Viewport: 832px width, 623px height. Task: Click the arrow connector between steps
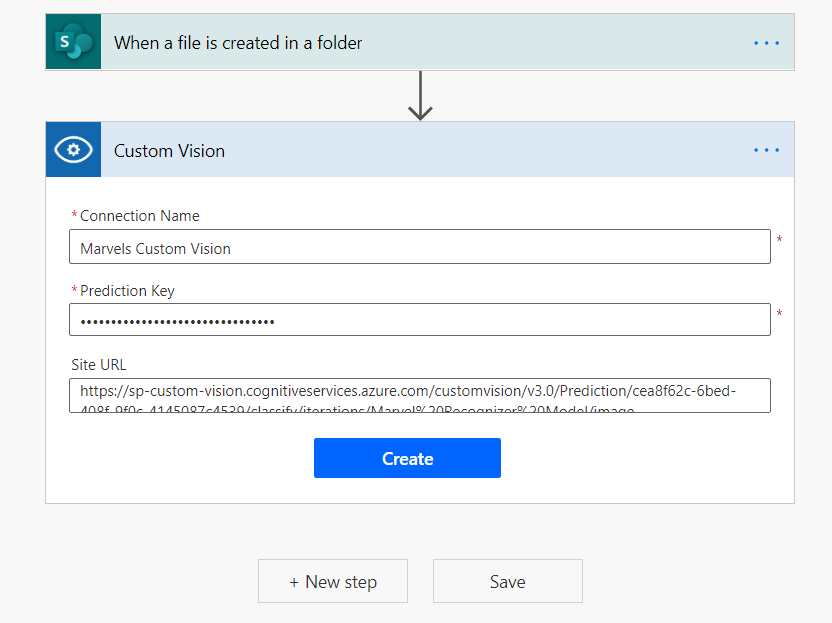[x=420, y=96]
